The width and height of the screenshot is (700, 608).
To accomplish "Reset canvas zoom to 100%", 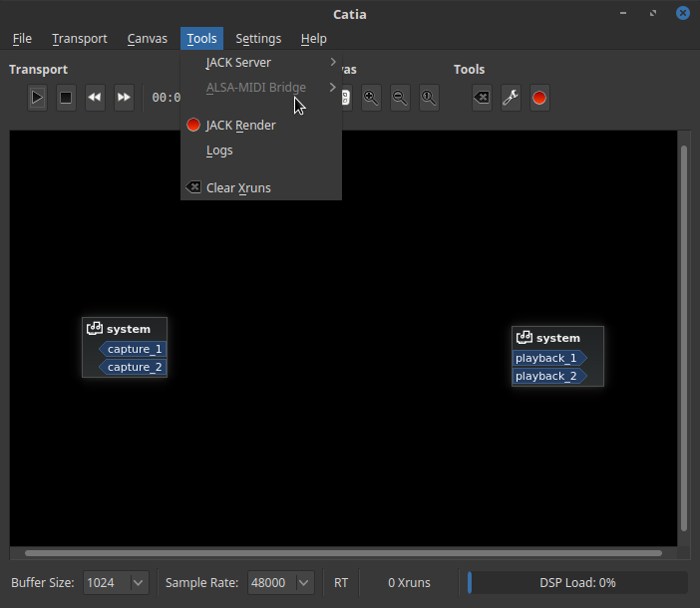I will coord(429,98).
